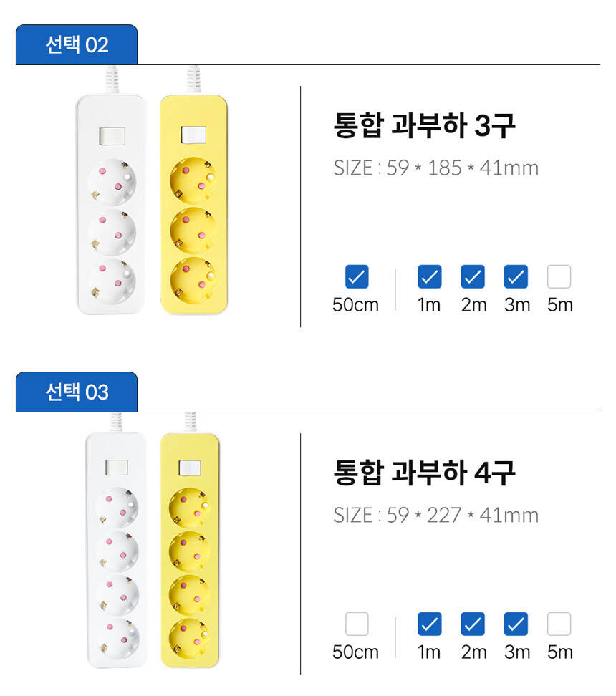Enable the 5m checkbox for 3구

pos(559,276)
